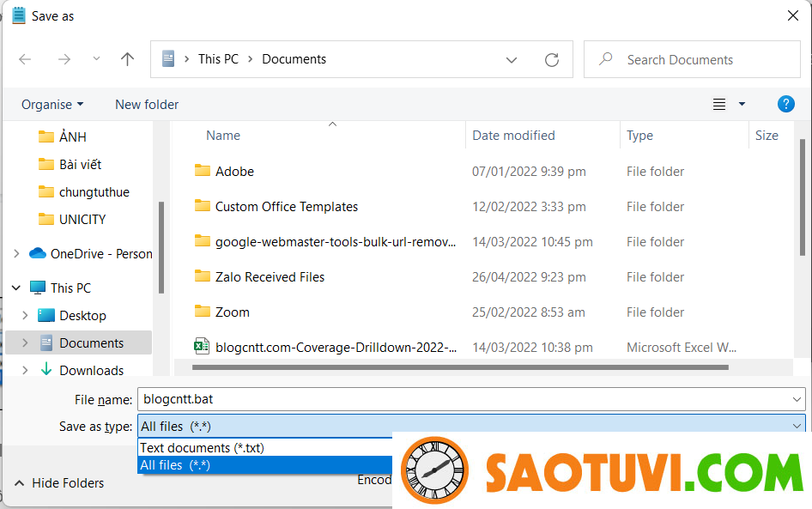Expand the Documents tree node
The width and height of the screenshot is (812, 509).
point(25,342)
